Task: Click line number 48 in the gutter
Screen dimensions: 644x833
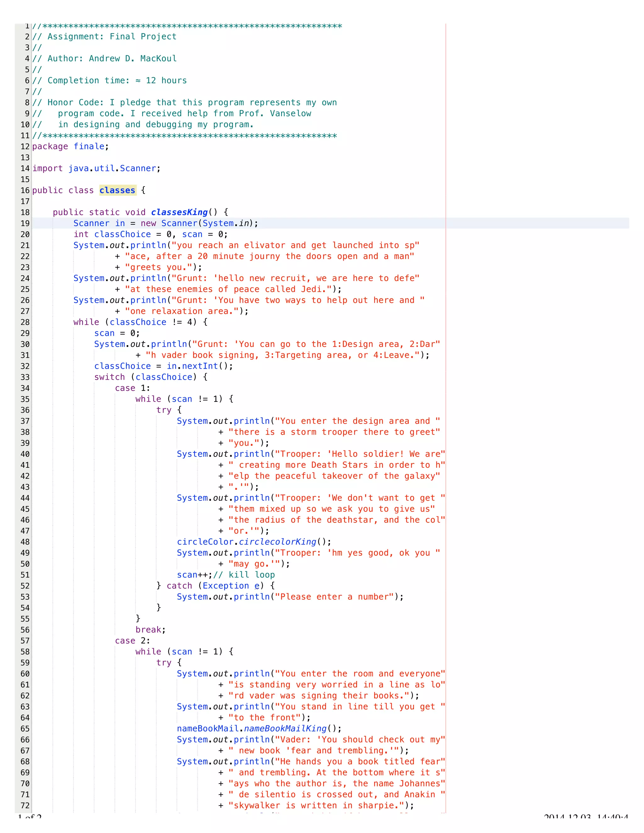Action: [25, 542]
